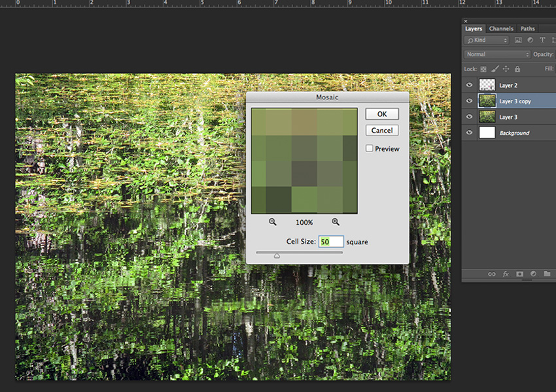Lock image pixels brush icon
The height and width of the screenshot is (392, 556).
(x=495, y=69)
